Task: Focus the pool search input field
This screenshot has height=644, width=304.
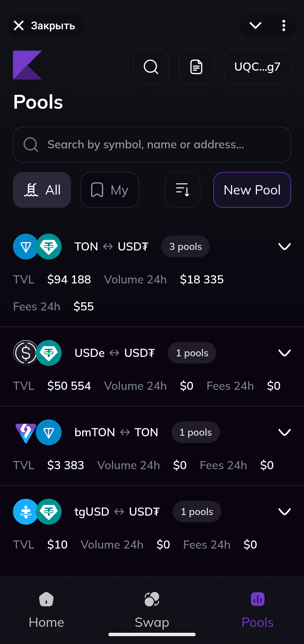Action: [x=152, y=144]
